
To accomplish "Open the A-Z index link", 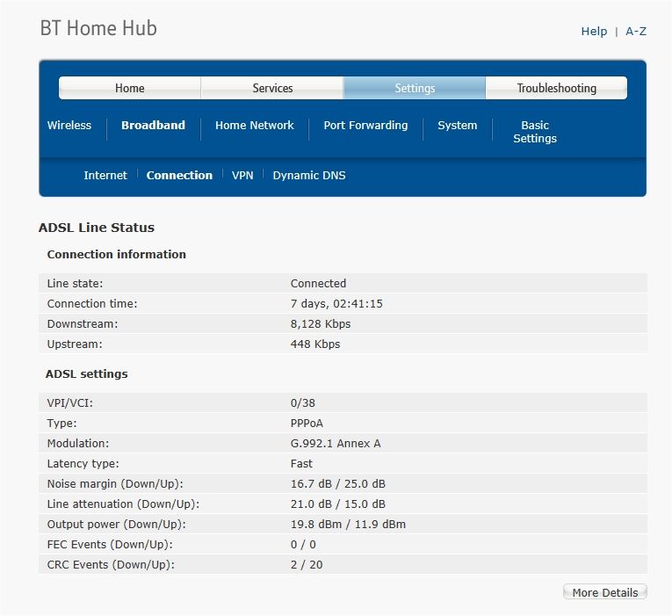I will [636, 32].
